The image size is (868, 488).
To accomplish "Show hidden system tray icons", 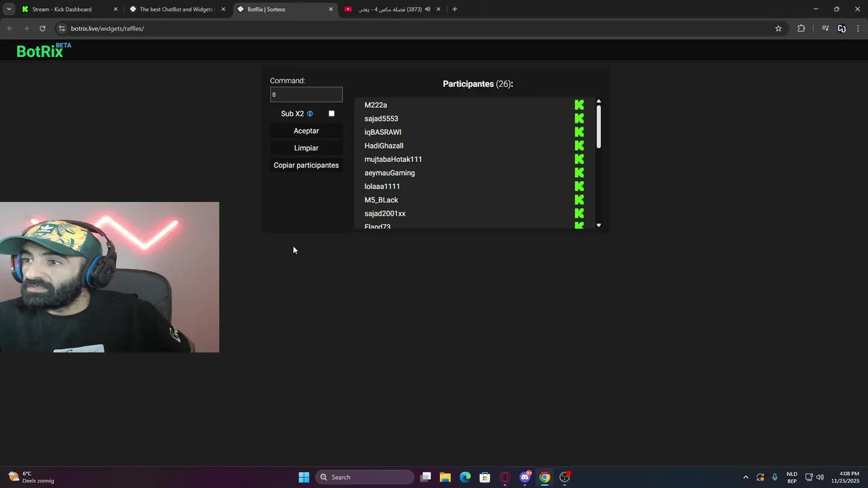I will pos(746,477).
